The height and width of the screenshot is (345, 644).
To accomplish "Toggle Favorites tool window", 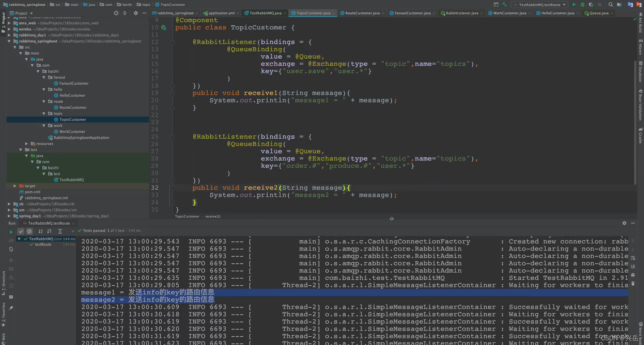I will point(3,315).
